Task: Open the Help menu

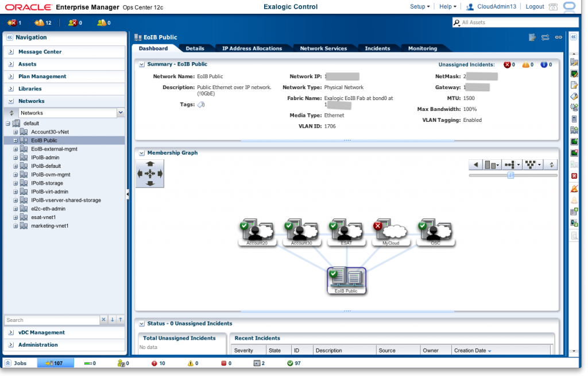Action: 448,6
